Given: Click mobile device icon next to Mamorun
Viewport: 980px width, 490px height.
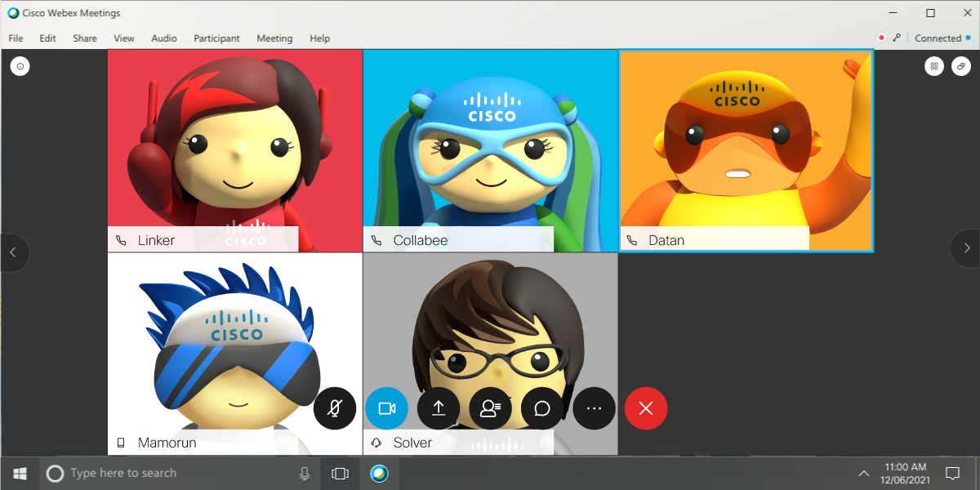Looking at the screenshot, I should 122,443.
